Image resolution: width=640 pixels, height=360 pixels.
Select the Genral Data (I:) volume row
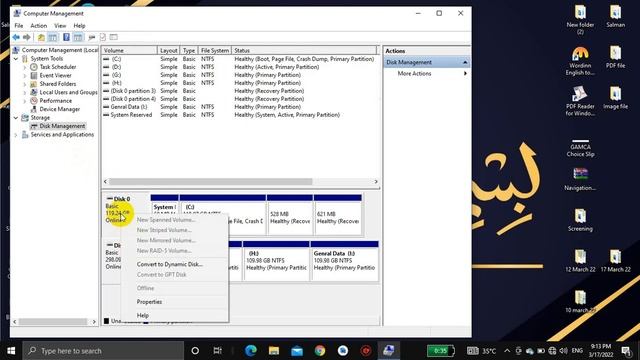click(x=239, y=107)
